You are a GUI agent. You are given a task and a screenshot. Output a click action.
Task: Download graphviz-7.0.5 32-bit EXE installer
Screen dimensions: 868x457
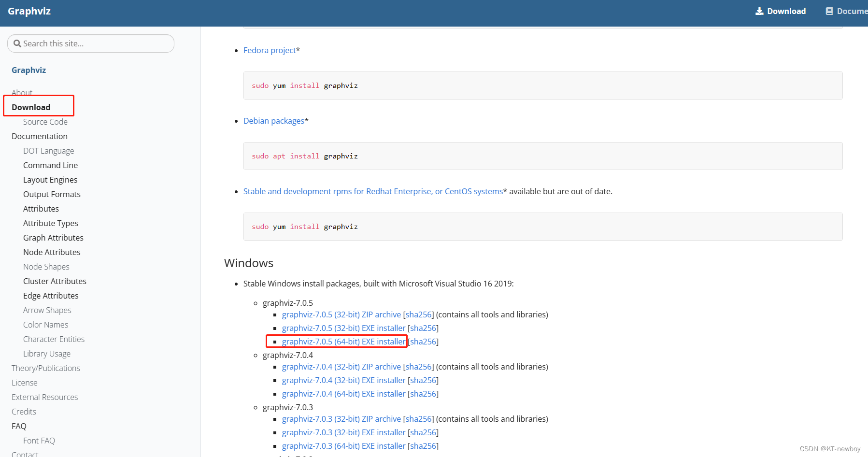pyautogui.click(x=344, y=328)
